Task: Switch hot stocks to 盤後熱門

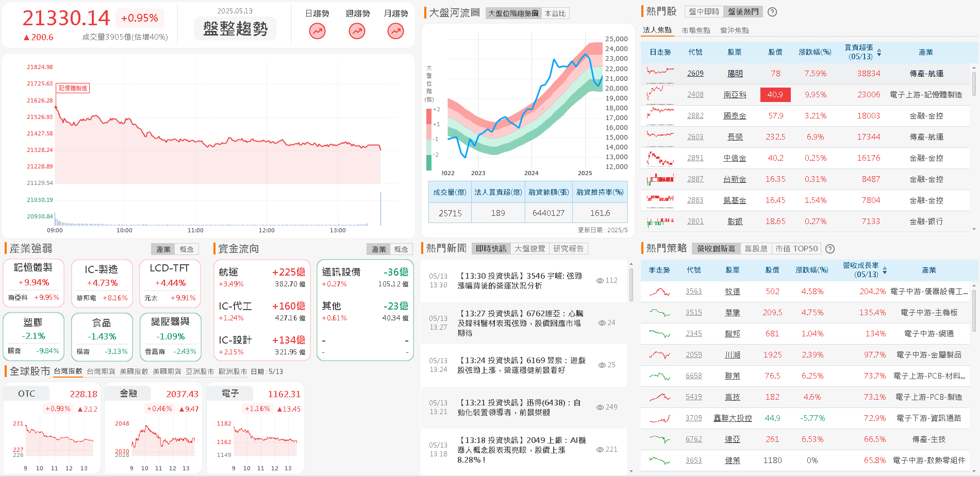Action: coord(743,12)
